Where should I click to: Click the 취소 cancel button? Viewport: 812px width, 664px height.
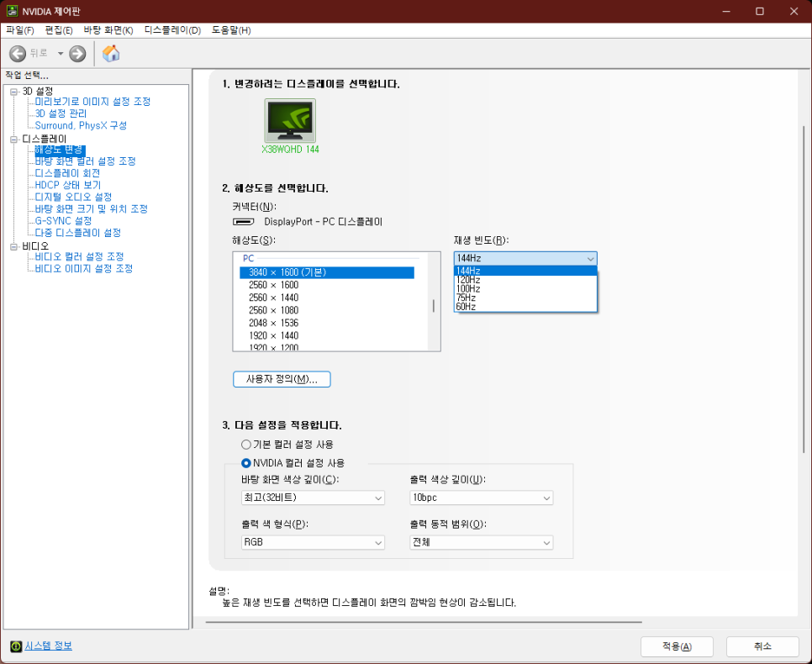pos(762,646)
